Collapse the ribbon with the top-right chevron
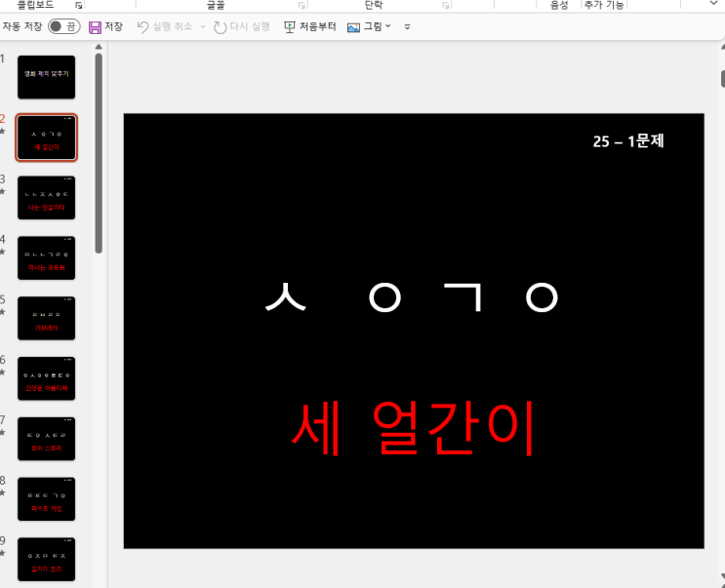Screen dimensions: 725x588 (x=713, y=3)
